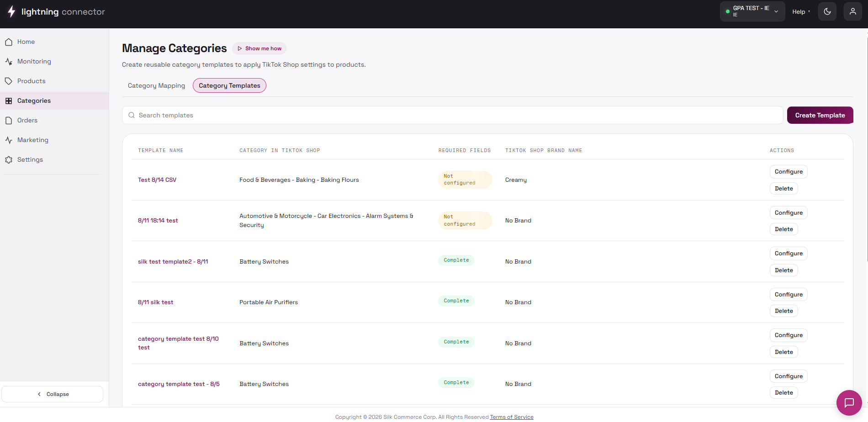Go to Monitoring in the sidebar

54,61
